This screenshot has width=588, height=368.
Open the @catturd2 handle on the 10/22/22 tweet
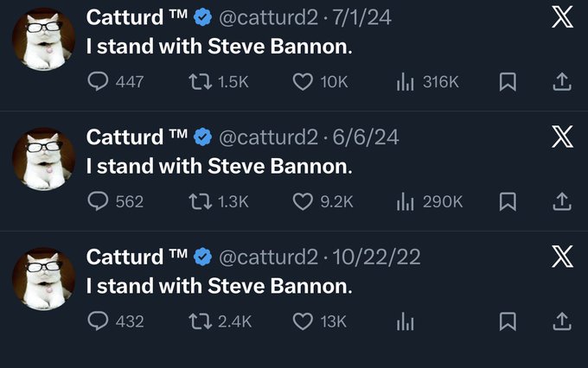268,257
